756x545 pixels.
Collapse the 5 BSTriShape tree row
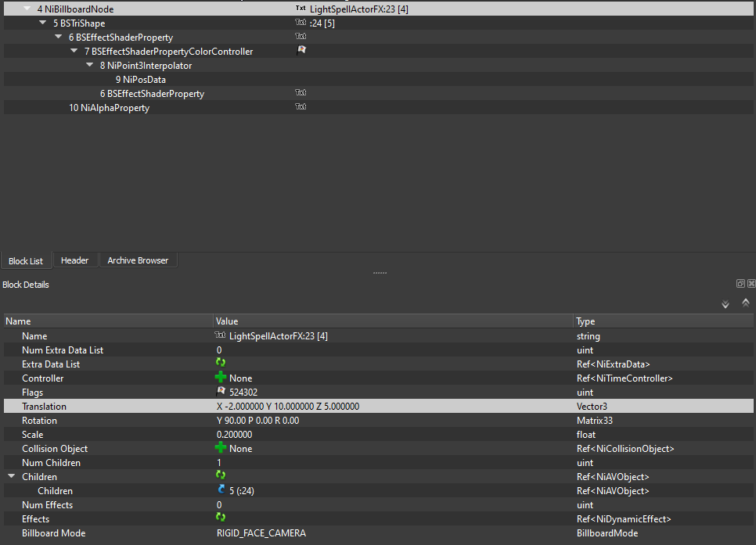tap(43, 23)
